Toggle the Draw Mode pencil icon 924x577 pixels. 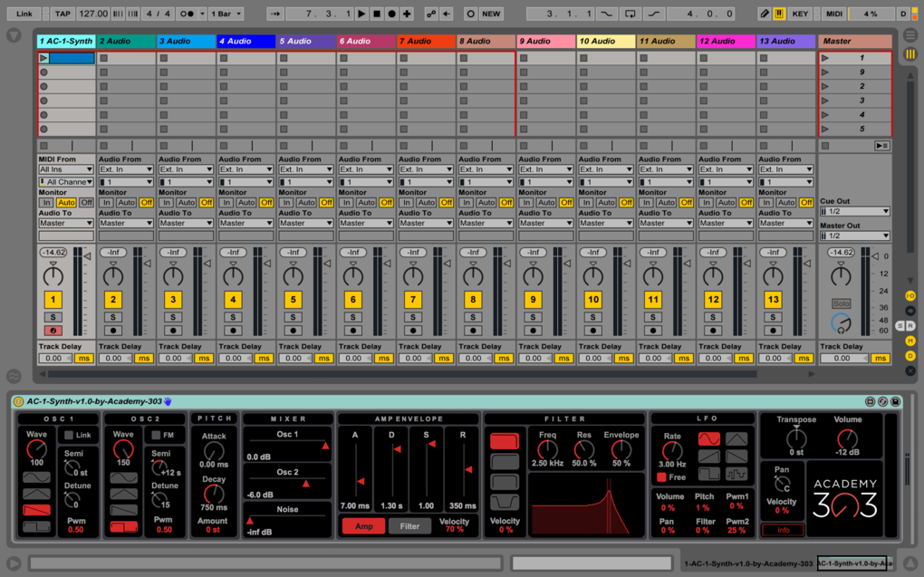pos(765,14)
